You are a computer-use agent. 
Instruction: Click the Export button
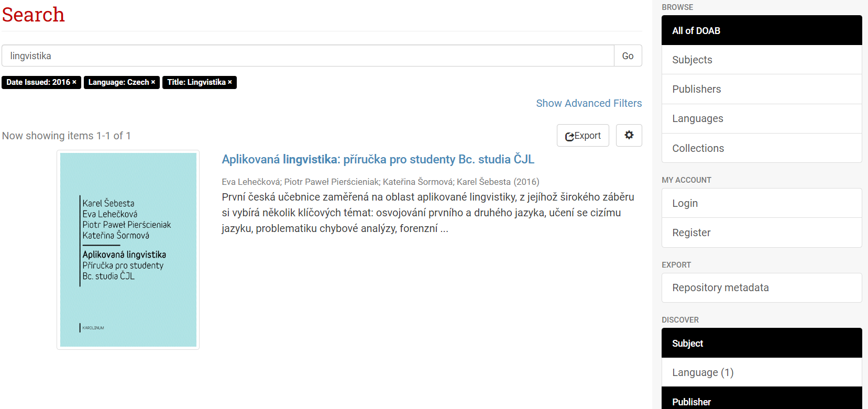(583, 136)
